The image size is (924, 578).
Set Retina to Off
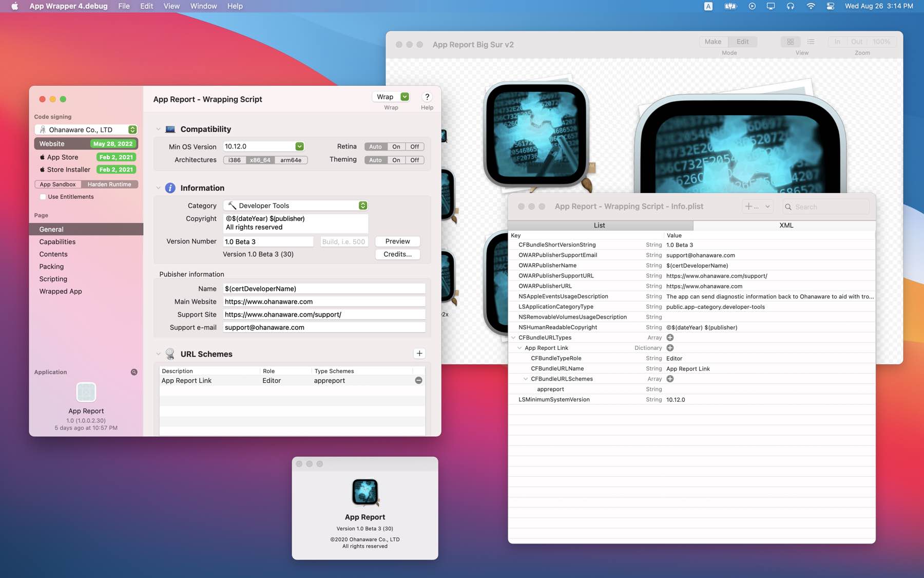415,146
